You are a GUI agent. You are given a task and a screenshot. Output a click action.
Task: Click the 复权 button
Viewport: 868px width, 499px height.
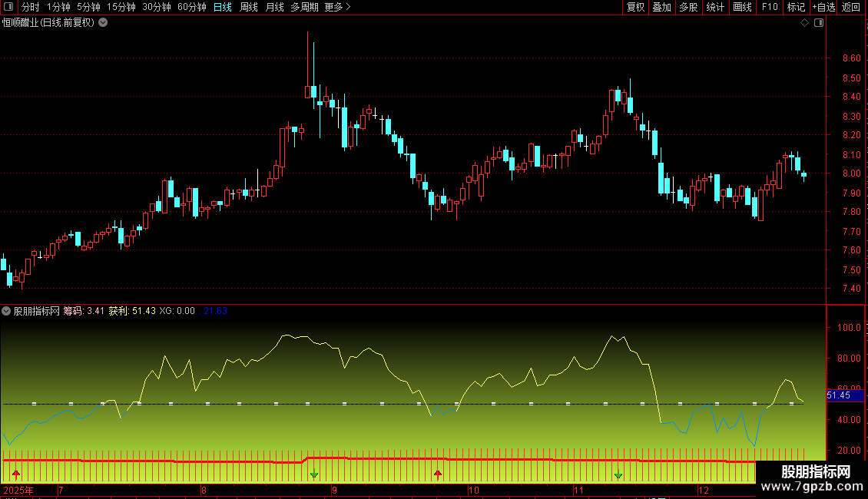[635, 7]
